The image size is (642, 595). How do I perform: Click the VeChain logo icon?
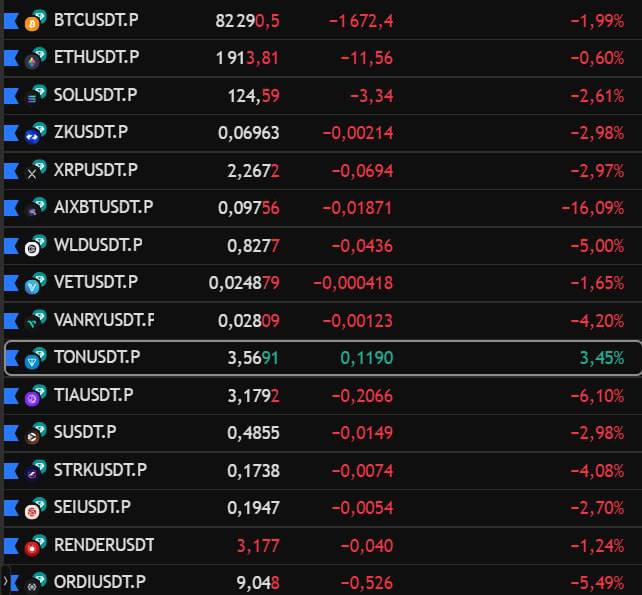pos(32,286)
